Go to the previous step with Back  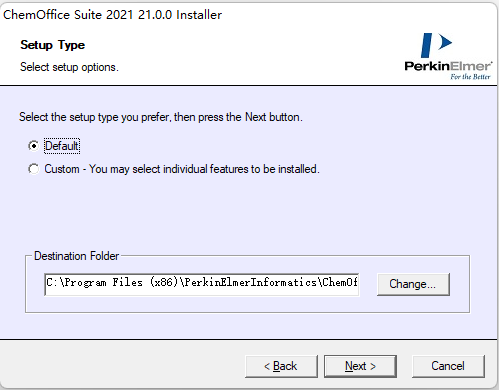pos(281,366)
